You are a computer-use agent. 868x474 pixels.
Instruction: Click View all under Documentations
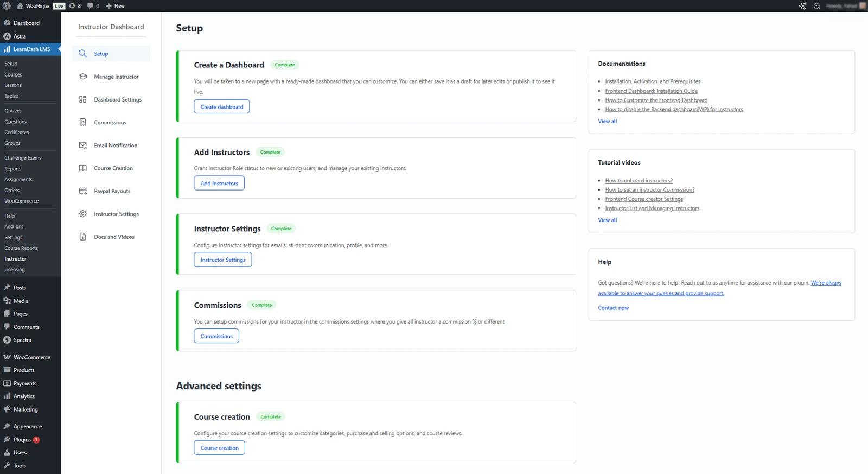608,121
